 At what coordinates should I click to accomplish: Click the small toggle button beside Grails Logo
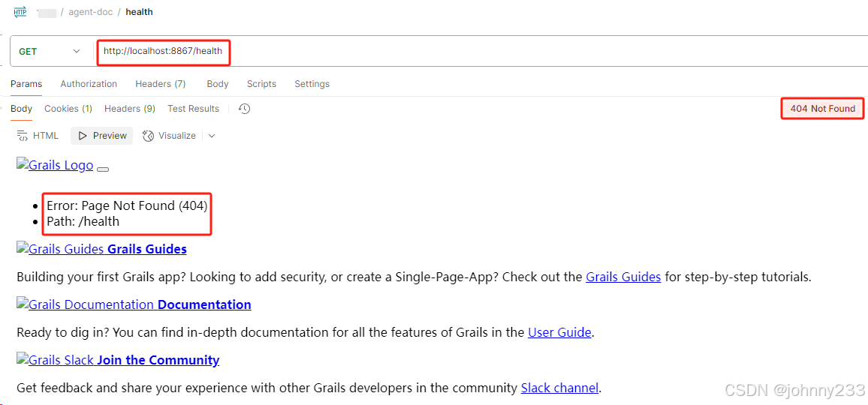coord(103,169)
